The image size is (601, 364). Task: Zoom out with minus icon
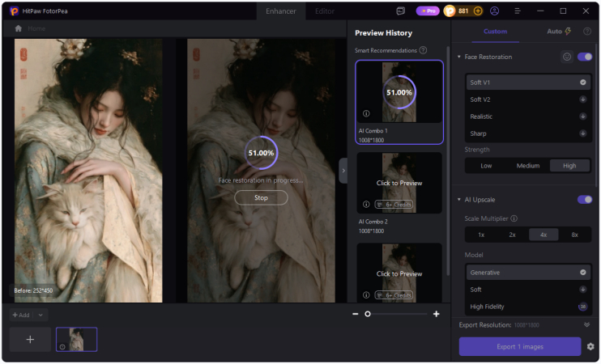(x=356, y=314)
